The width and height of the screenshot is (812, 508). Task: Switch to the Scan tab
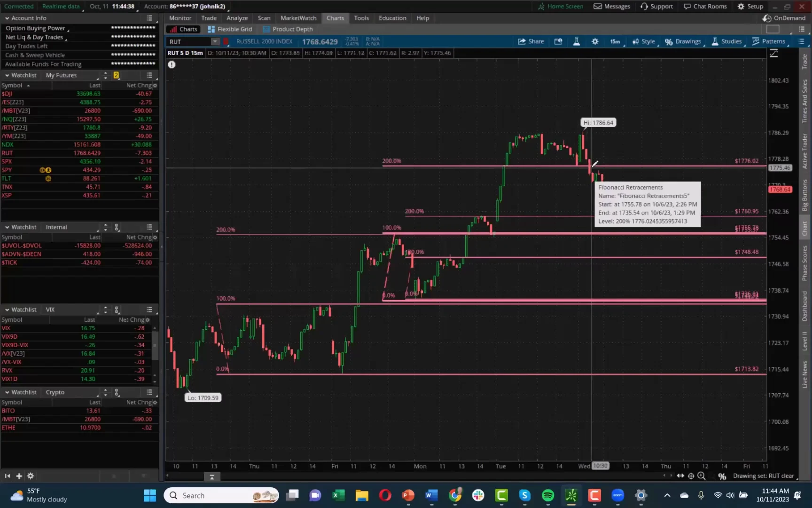pyautogui.click(x=264, y=18)
